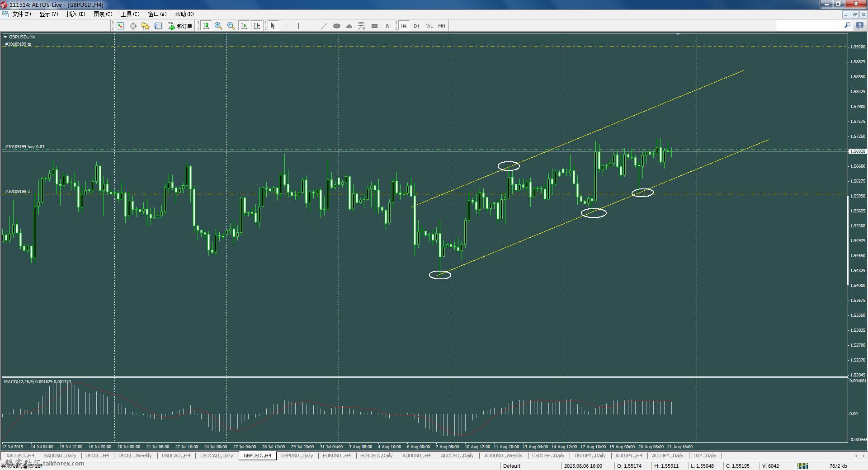Switch timeframe to D1
868x470 pixels.
point(416,26)
